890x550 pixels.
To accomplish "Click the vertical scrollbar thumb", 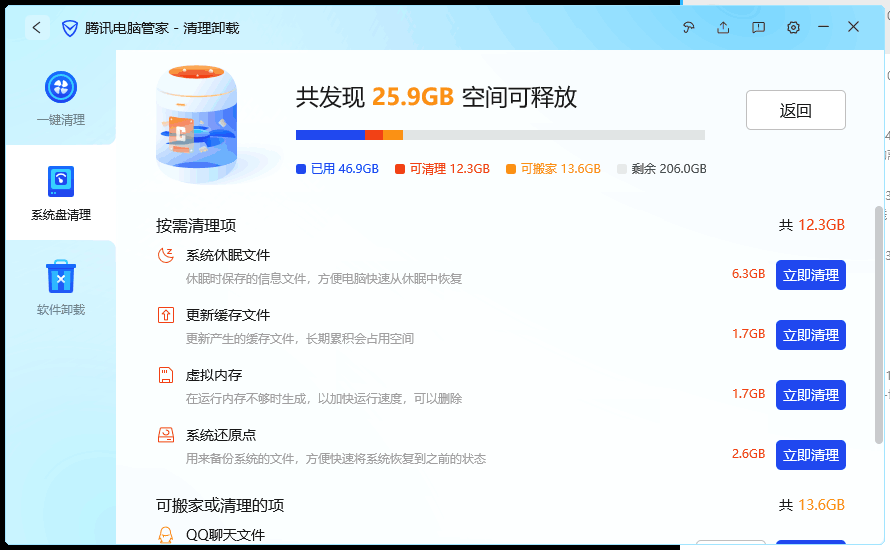I will [879, 325].
